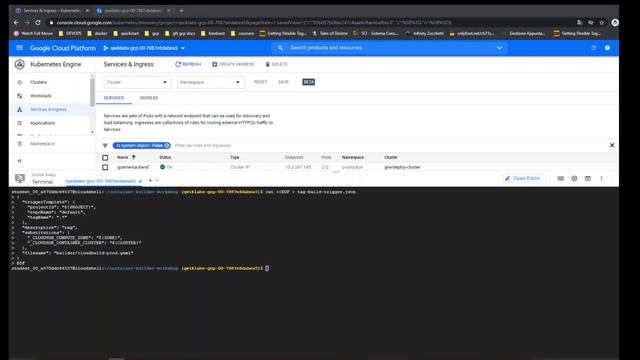Viewport: 640px width, 360px height.
Task: Click the search magnifier icon
Action: tap(280, 48)
